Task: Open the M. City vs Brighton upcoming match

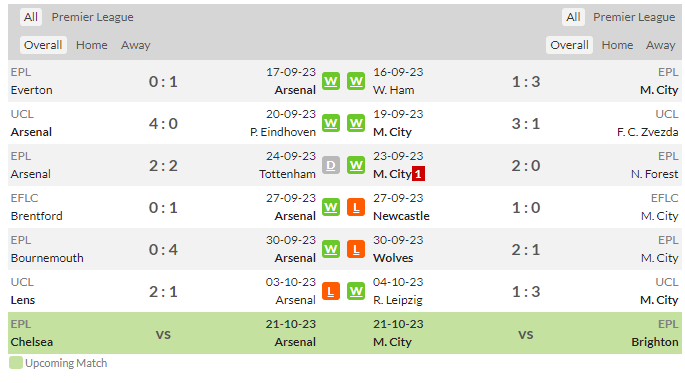Action: tap(526, 333)
